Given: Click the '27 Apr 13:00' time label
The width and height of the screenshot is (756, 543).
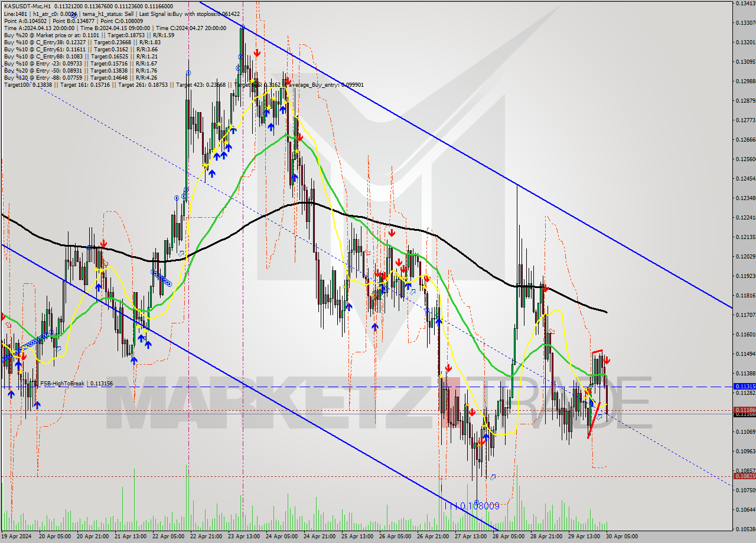Looking at the screenshot, I should coord(471,537).
